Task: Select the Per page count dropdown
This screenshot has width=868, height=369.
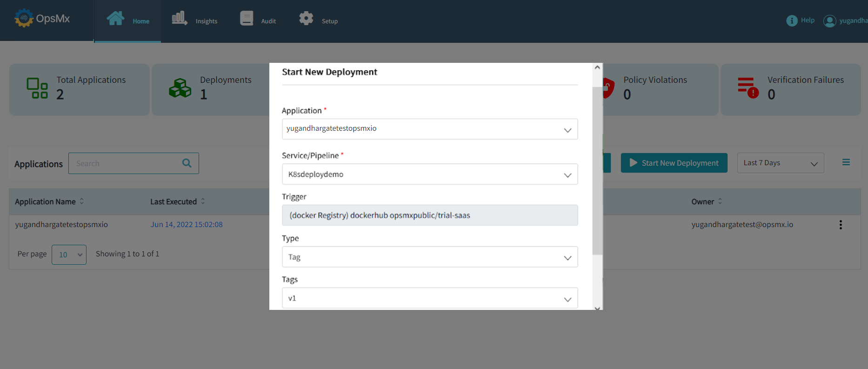Action: pos(69,255)
